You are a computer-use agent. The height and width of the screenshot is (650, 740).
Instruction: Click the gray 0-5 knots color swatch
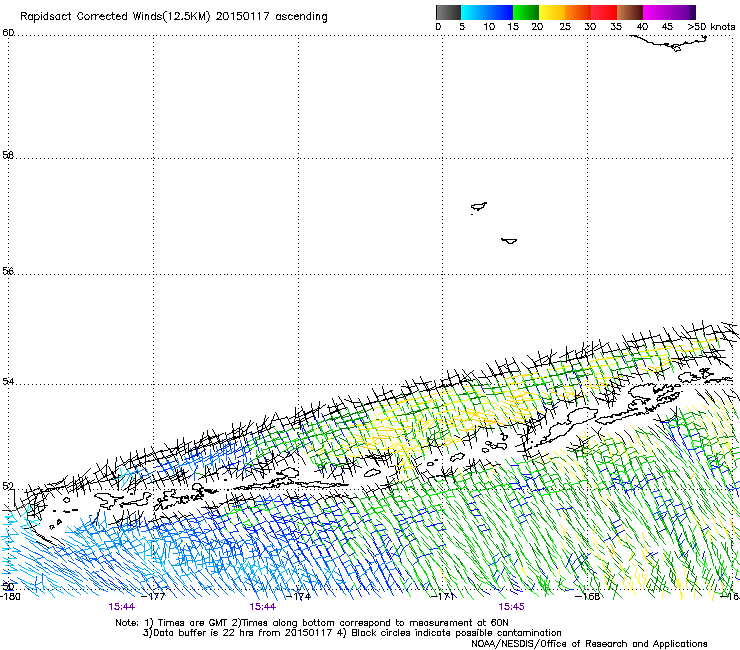pyautogui.click(x=448, y=12)
